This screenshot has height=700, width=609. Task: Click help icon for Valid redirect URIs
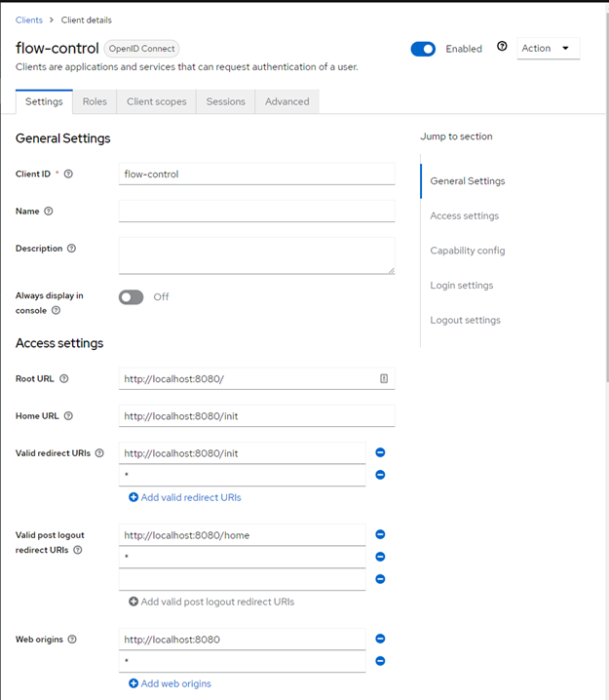[x=99, y=453]
